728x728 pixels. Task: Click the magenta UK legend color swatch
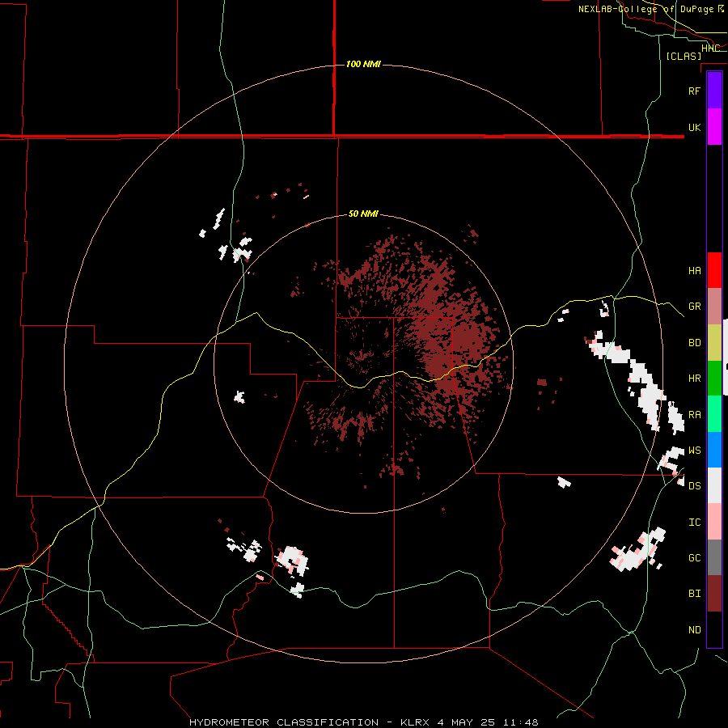pos(714,127)
